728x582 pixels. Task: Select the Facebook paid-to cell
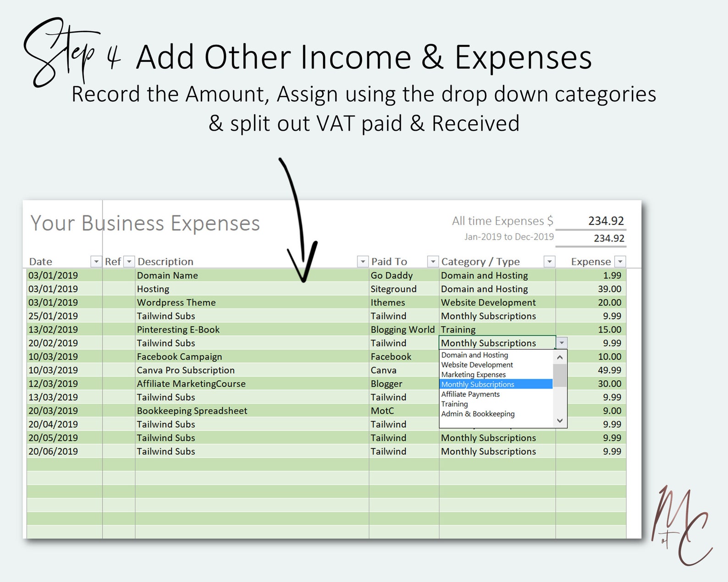pos(404,357)
